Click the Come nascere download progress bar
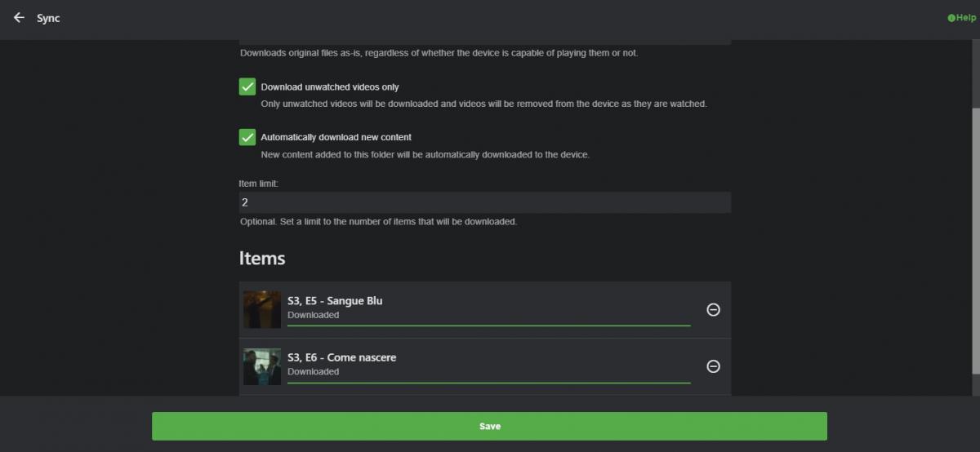The height and width of the screenshot is (452, 980). click(488, 382)
